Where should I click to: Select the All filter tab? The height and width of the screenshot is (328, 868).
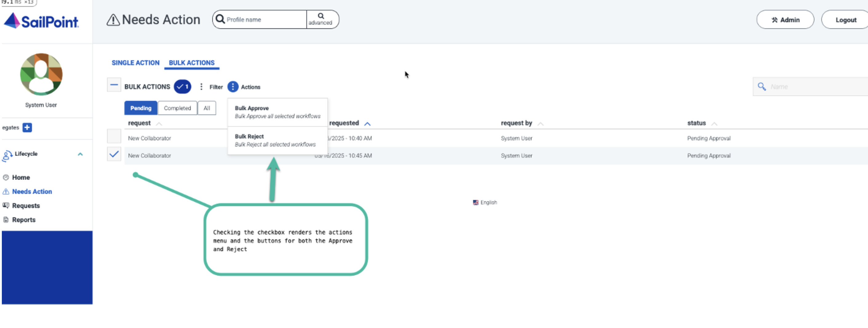tap(207, 108)
